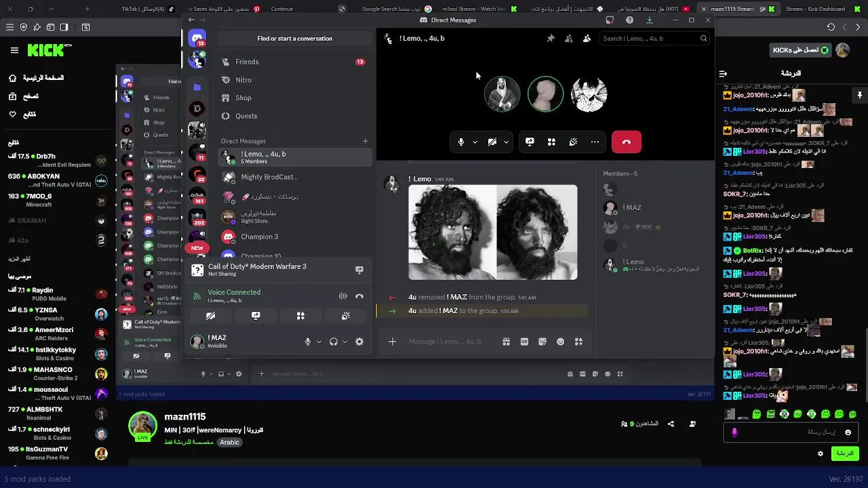Disconnect from call with red button
Viewport: 868px width, 488px height.
(626, 142)
